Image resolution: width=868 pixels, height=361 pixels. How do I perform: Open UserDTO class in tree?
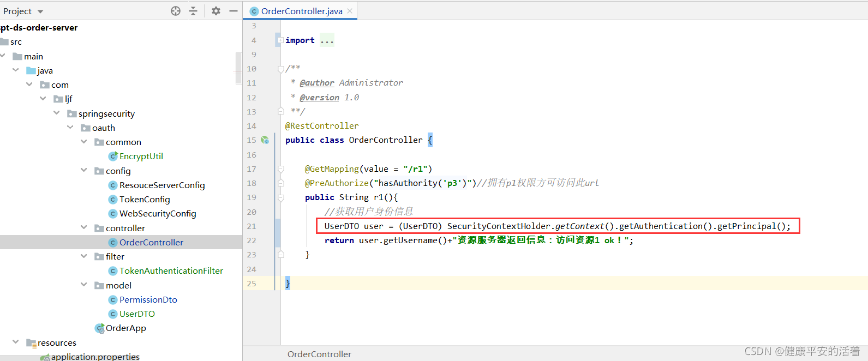(137, 314)
